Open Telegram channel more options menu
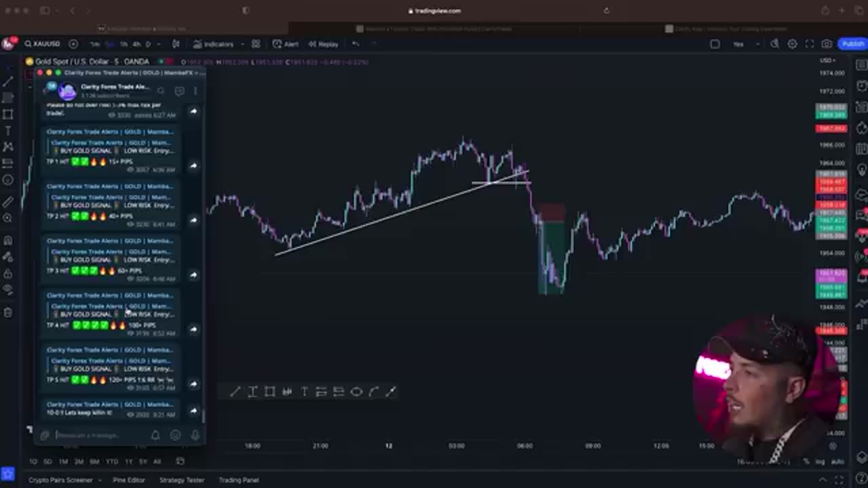The width and height of the screenshot is (868, 488). (195, 91)
